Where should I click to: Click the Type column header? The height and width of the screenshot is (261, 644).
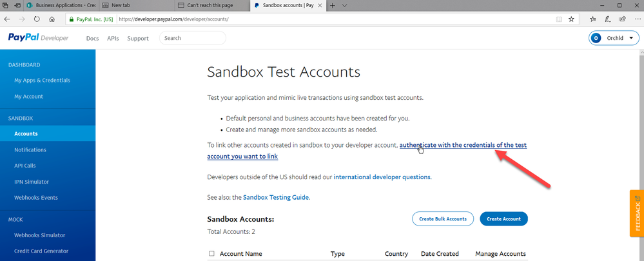click(338, 254)
